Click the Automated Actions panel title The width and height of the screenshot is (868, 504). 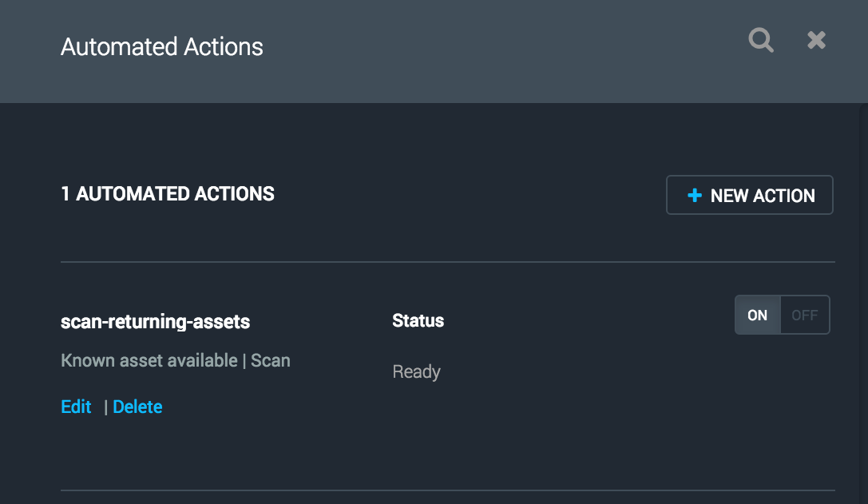[x=161, y=46]
